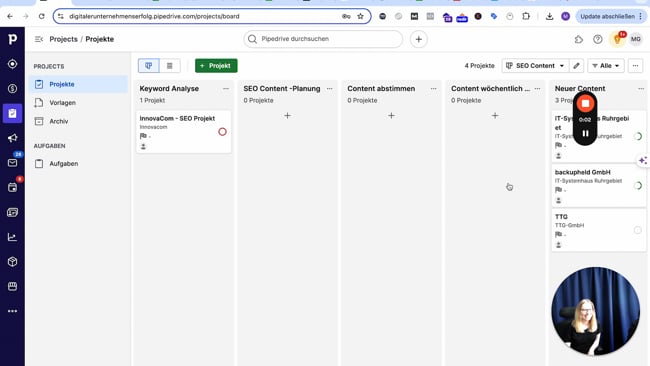
Task: Stop the screen recording
Action: coord(585,104)
